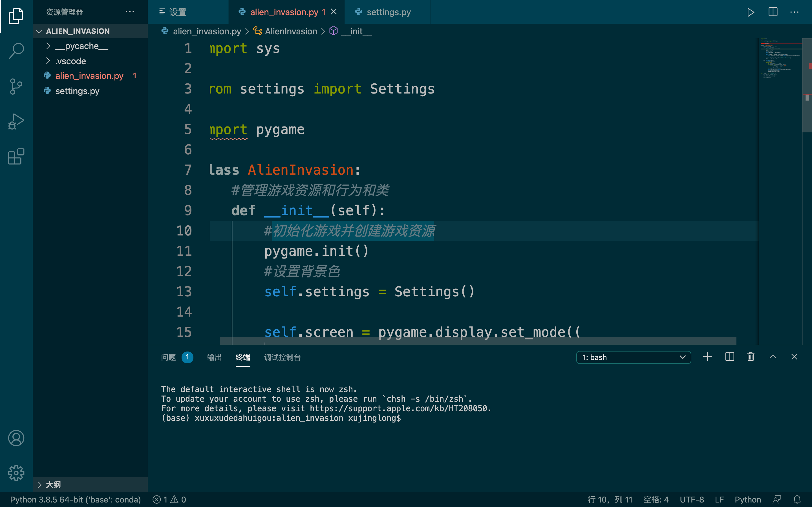Open the Run and Debug view
This screenshot has height=507, width=812.
pos(16,121)
